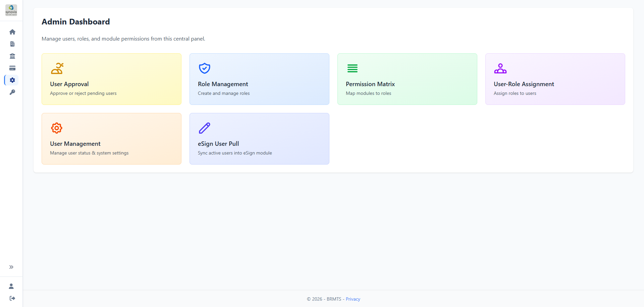Click the "Admin Dashboard" heading
The height and width of the screenshot is (307, 644).
(76, 22)
